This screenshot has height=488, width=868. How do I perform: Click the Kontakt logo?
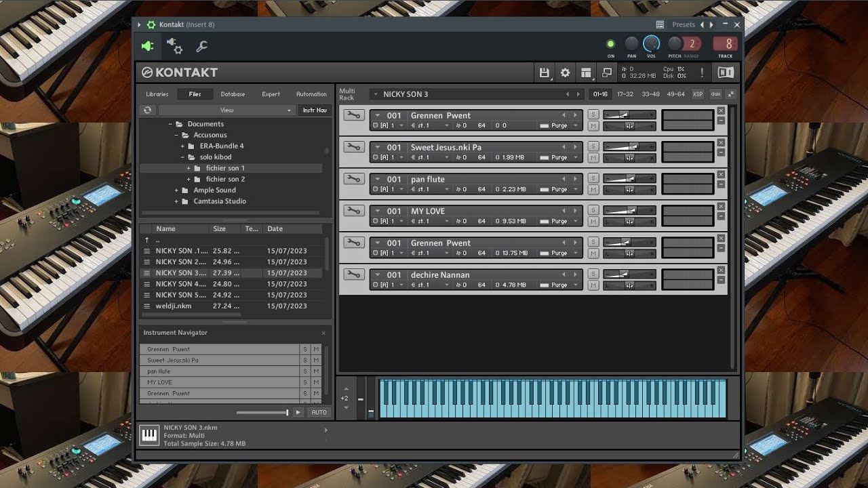(x=180, y=73)
